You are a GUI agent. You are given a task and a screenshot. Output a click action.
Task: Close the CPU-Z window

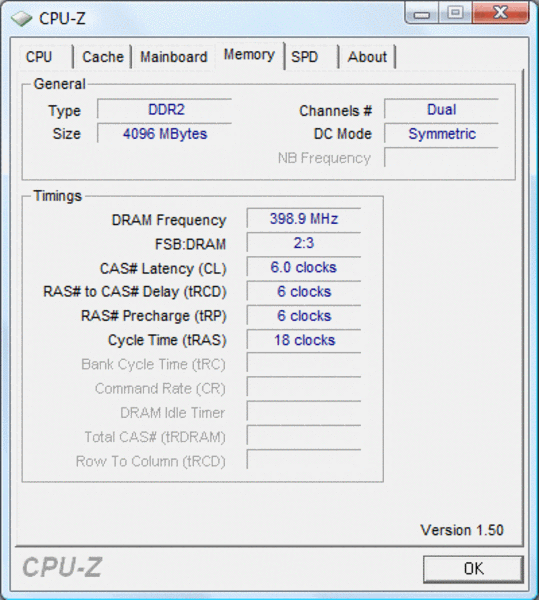[500, 13]
